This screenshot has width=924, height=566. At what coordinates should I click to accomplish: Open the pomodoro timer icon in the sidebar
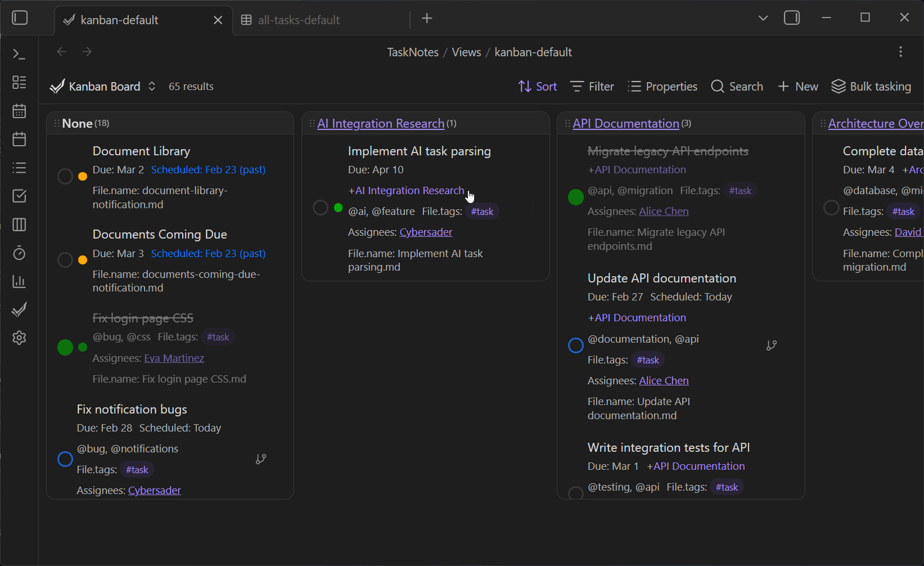pos(19,253)
